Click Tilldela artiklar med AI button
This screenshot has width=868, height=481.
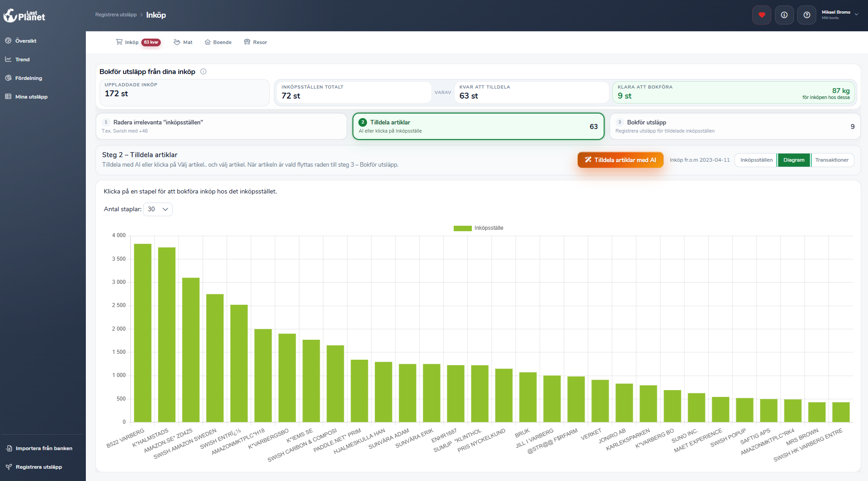pos(620,160)
